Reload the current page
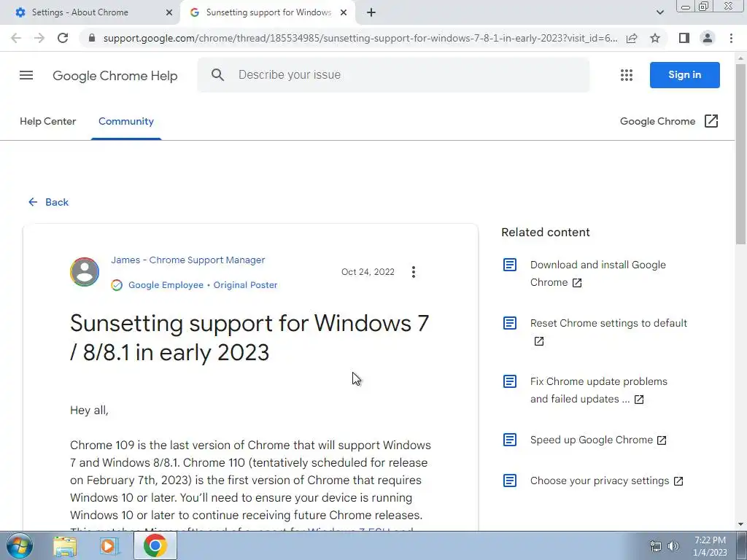 pyautogui.click(x=63, y=38)
